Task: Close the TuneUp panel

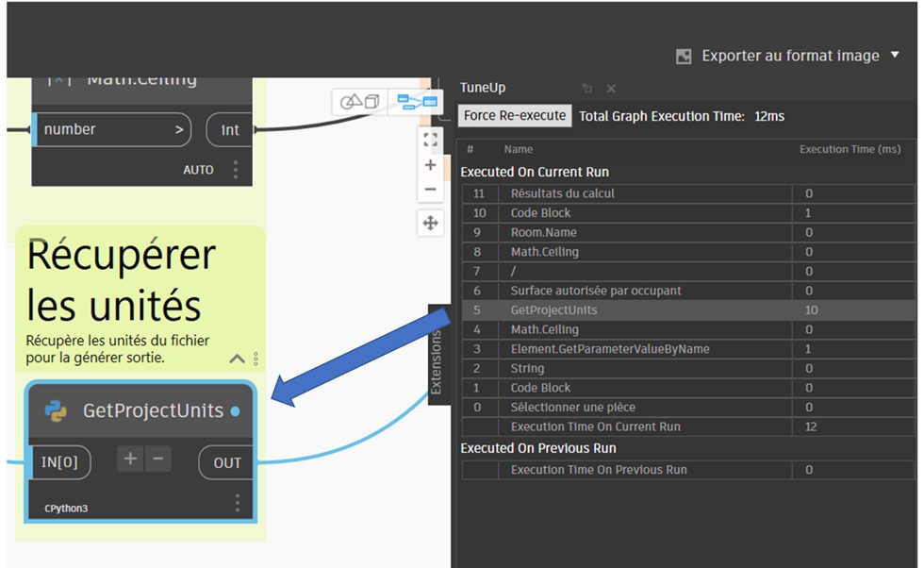Action: pos(611,89)
